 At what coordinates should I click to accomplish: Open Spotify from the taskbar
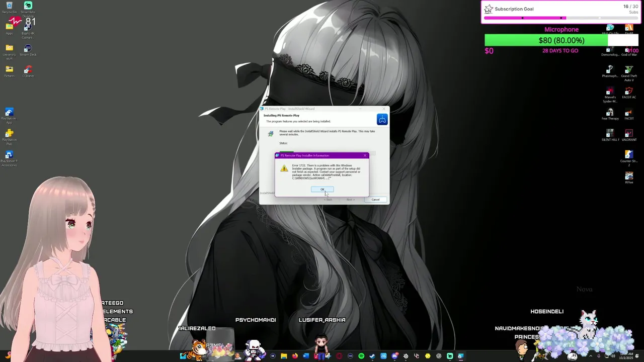(x=361, y=356)
